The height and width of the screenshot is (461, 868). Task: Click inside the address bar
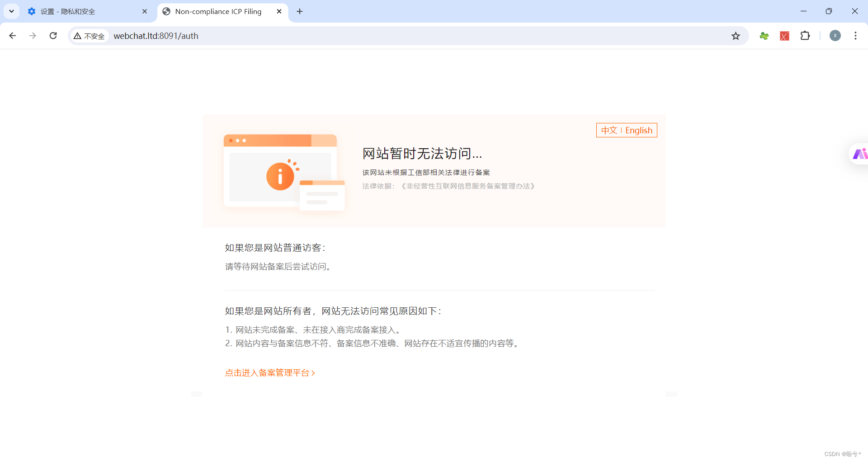point(316,36)
